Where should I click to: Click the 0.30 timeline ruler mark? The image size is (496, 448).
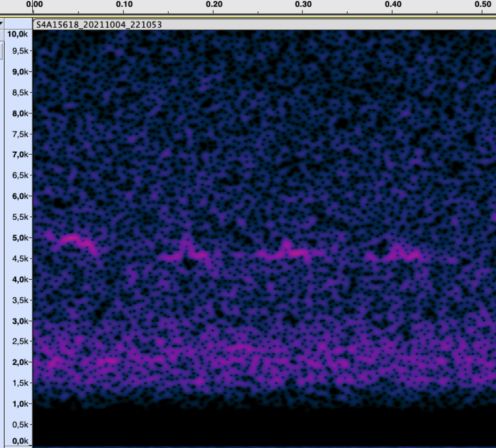tap(303, 5)
